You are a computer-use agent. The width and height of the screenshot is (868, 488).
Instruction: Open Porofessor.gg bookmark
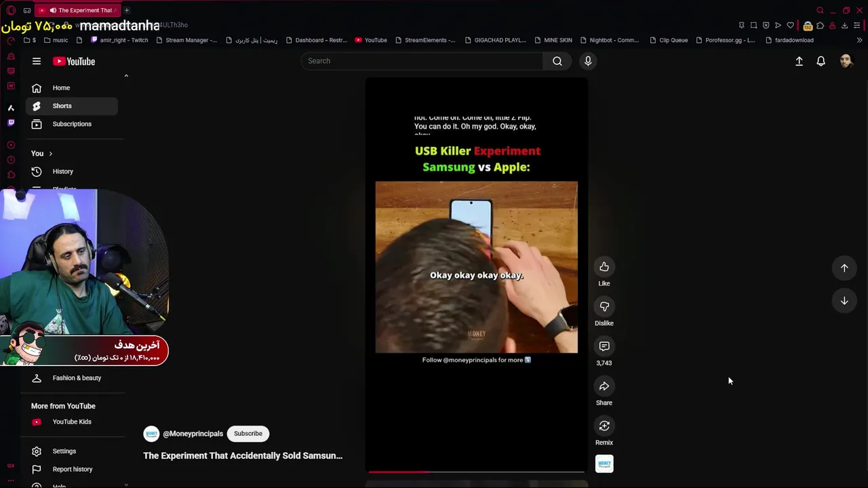point(725,40)
